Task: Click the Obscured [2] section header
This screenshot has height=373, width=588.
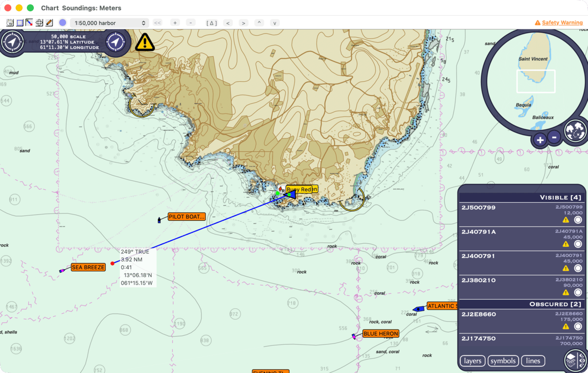Action: coord(521,304)
